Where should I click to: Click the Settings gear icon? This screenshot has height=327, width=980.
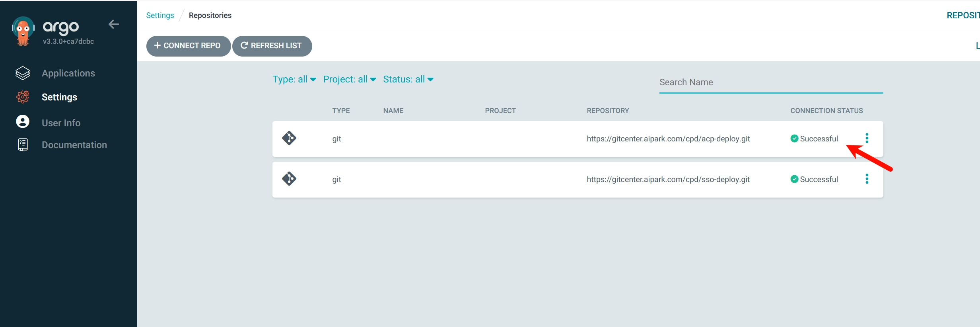23,97
